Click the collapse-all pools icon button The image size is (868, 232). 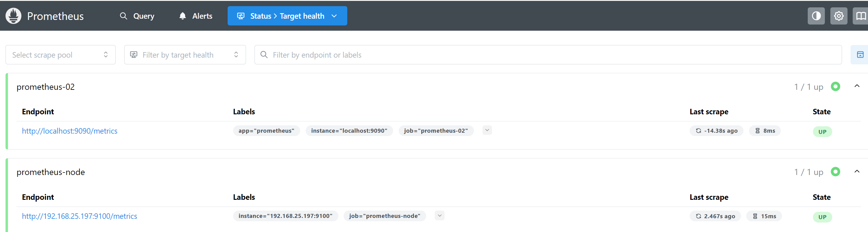pos(860,55)
